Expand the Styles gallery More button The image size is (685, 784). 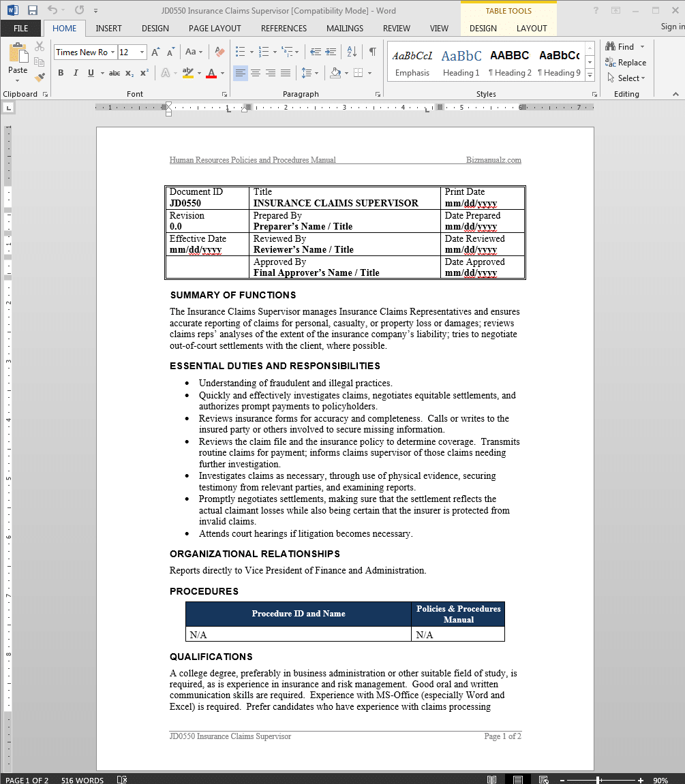(x=590, y=75)
